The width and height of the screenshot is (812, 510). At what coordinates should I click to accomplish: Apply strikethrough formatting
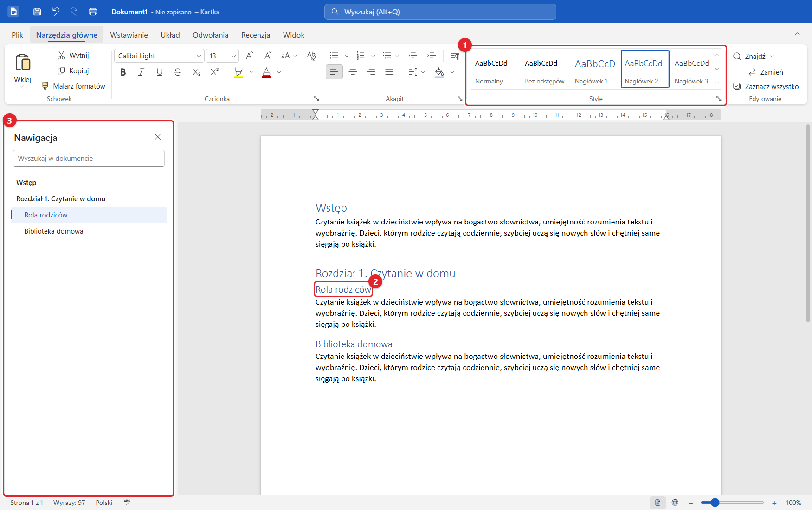[178, 72]
